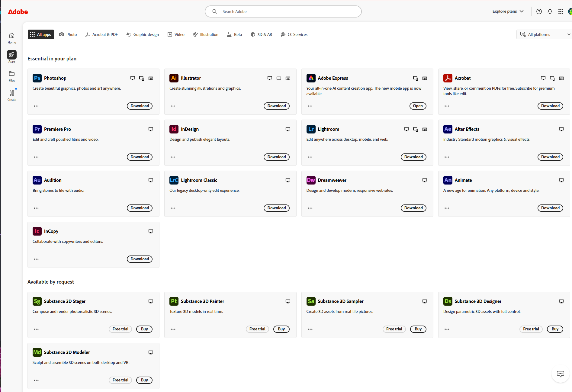572x392 pixels.
Task: Click the InCopy Ic icon
Action: 37,231
